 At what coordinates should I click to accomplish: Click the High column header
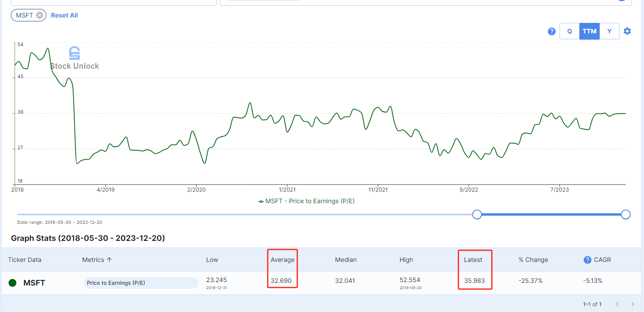[406, 260]
